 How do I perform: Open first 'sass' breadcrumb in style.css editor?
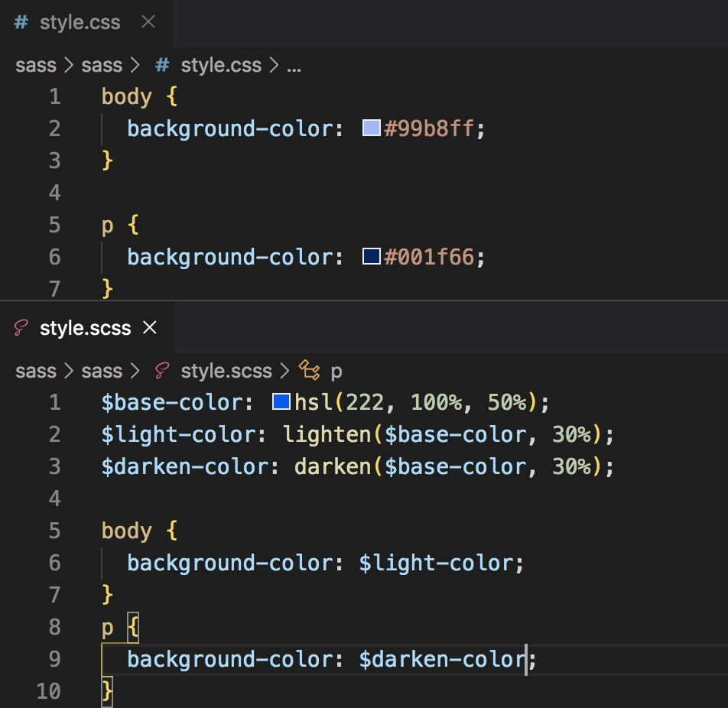click(36, 66)
